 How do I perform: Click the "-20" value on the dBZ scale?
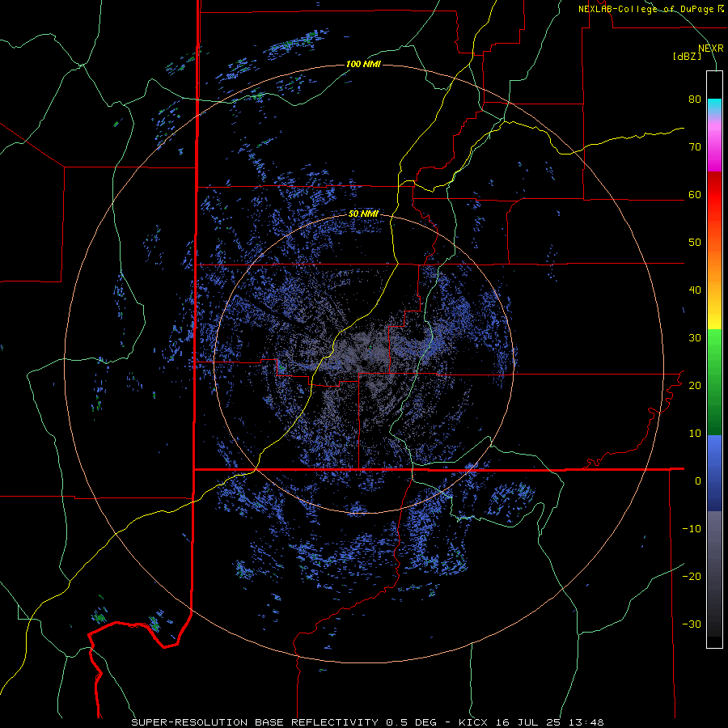(692, 576)
